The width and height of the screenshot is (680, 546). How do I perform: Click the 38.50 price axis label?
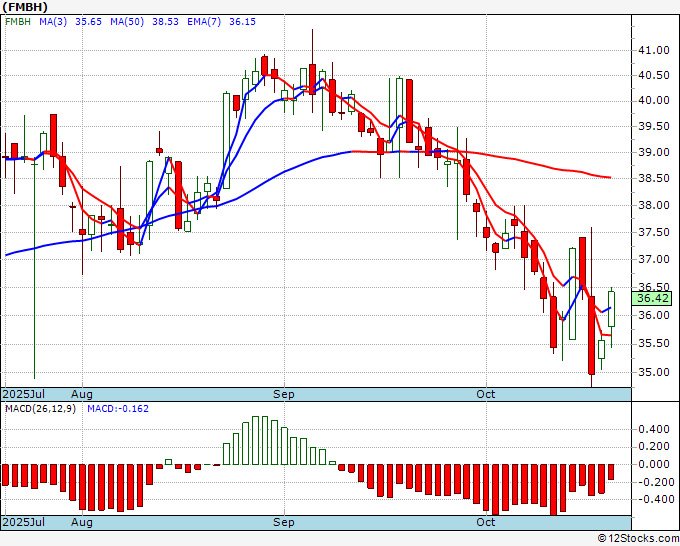point(654,179)
